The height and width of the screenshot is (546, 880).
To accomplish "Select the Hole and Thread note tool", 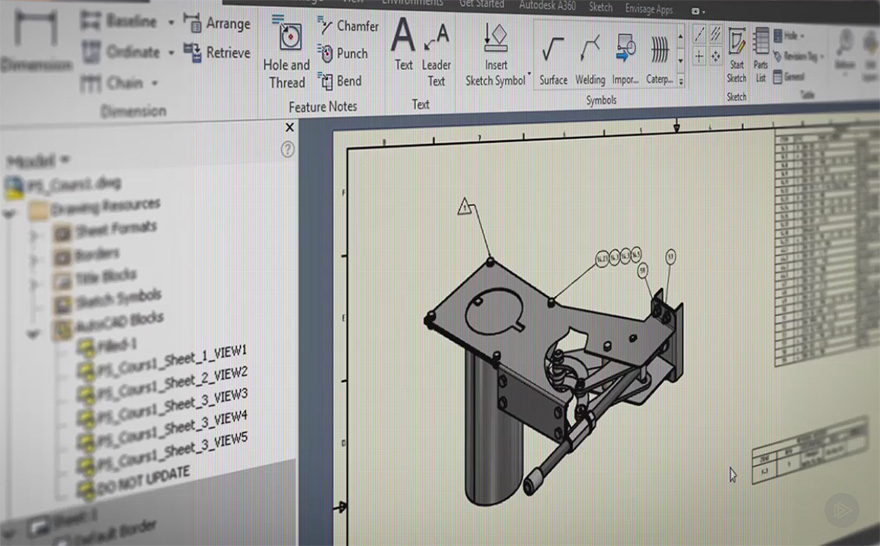I will pos(286,53).
